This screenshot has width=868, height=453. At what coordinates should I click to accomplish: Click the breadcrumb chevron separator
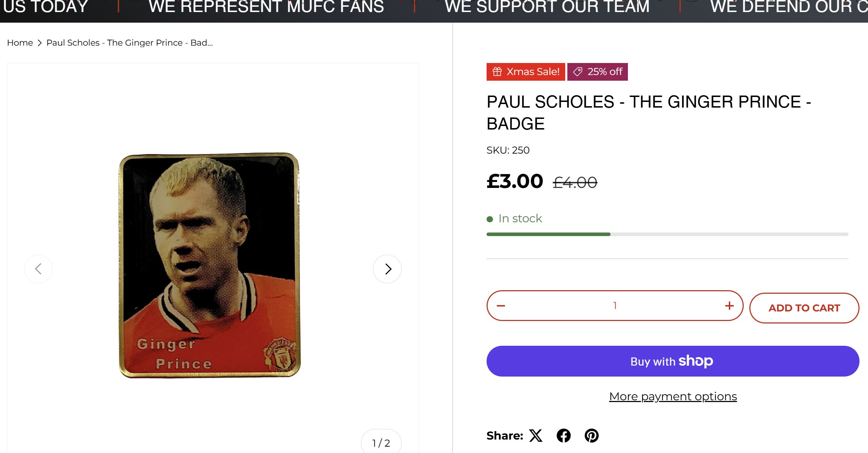click(40, 43)
